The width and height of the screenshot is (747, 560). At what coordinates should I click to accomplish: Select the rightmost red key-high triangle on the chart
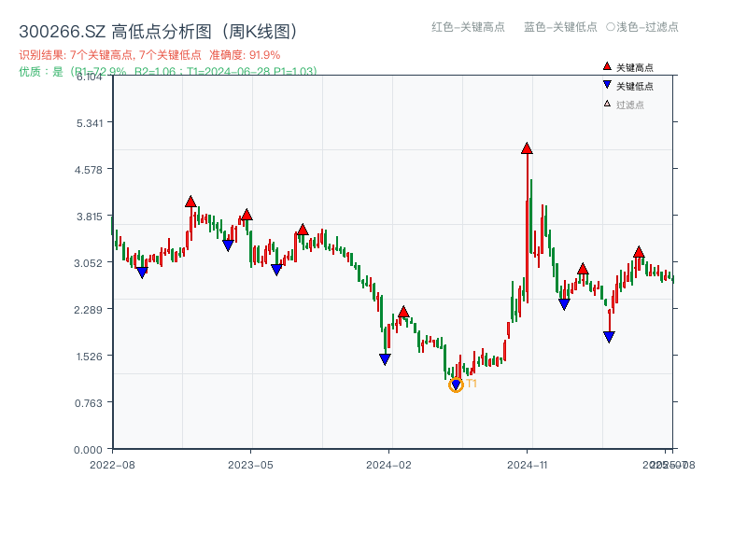coord(639,252)
